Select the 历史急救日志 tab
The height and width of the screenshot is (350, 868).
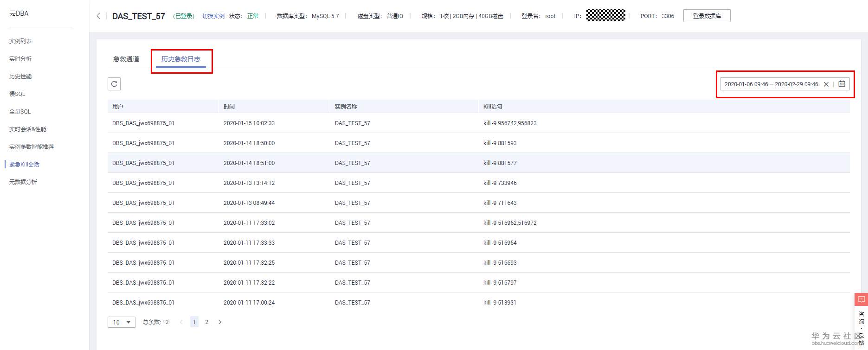(181, 59)
